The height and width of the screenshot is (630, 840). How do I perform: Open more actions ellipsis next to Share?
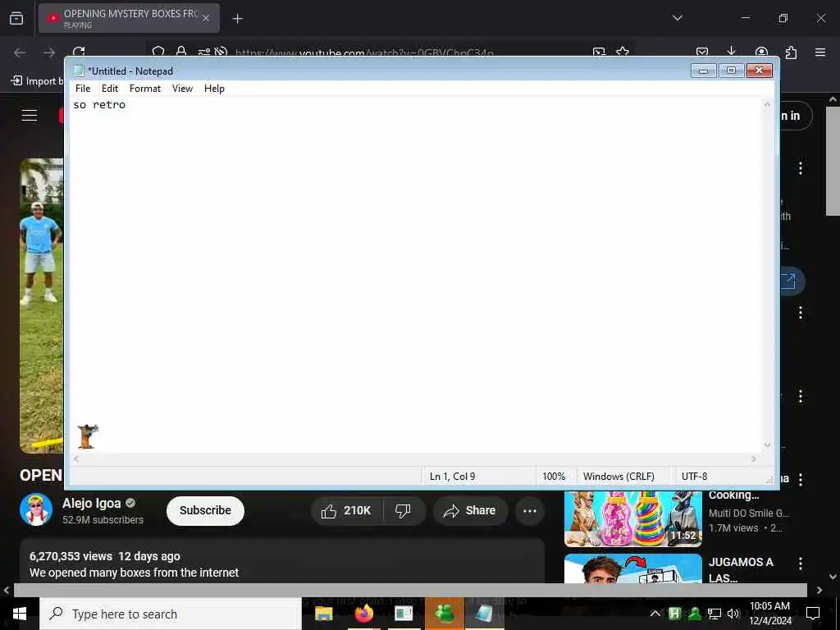(530, 510)
